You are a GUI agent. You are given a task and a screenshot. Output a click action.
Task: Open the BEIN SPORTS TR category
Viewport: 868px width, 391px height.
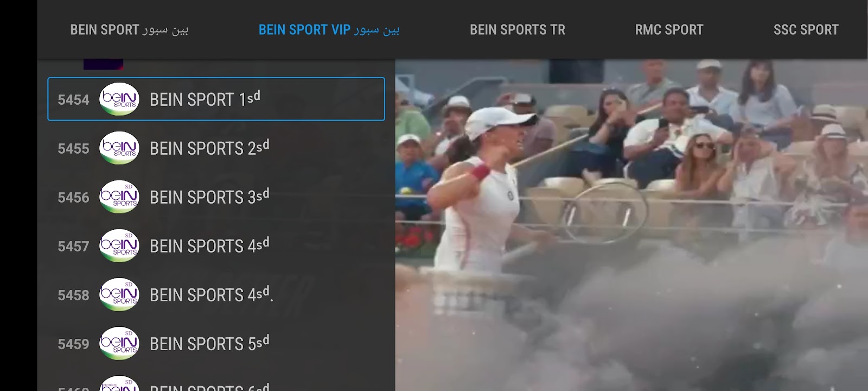tap(518, 29)
